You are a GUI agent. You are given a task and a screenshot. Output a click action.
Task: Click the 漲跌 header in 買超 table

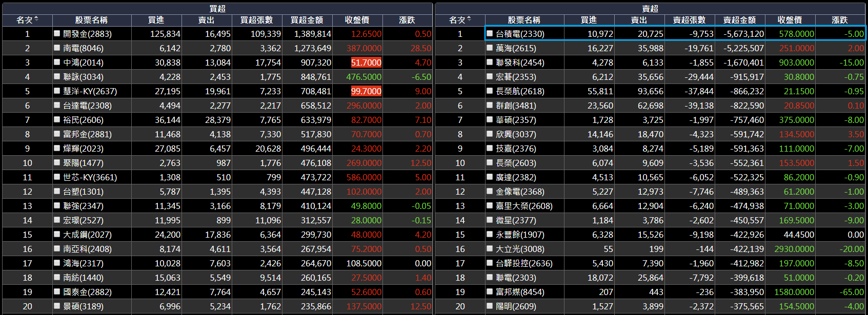point(407,20)
